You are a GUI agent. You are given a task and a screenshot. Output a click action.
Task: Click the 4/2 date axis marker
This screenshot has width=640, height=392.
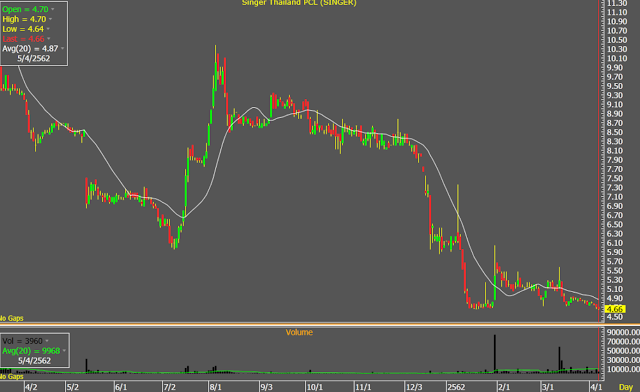(x=31, y=387)
